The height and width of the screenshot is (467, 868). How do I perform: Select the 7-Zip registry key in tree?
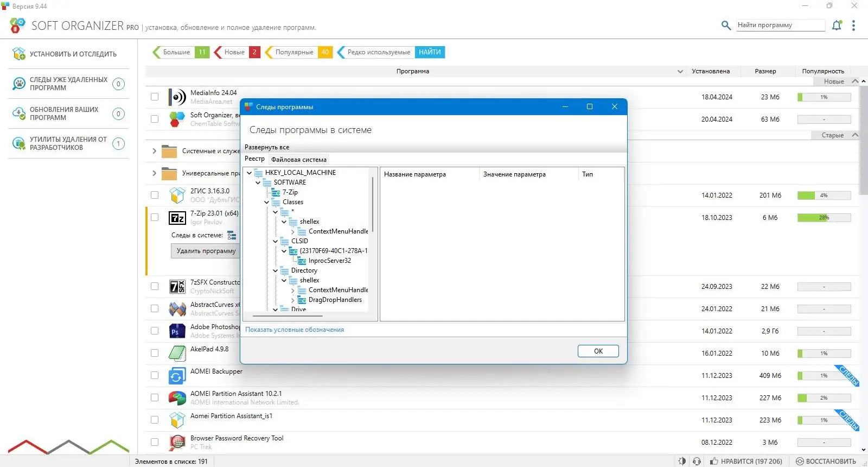pos(290,192)
